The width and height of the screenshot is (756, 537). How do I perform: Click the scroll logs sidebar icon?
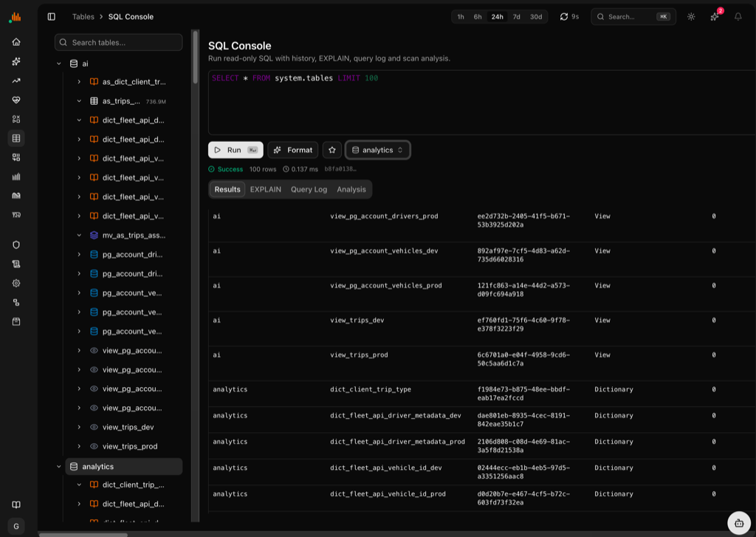(16, 264)
